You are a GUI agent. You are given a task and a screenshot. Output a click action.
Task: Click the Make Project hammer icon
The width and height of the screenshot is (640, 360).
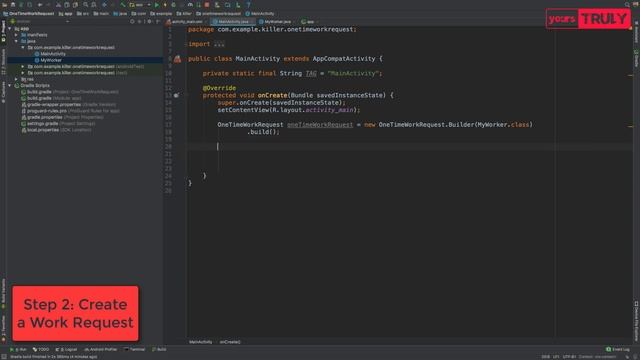pyautogui.click(x=122, y=5)
